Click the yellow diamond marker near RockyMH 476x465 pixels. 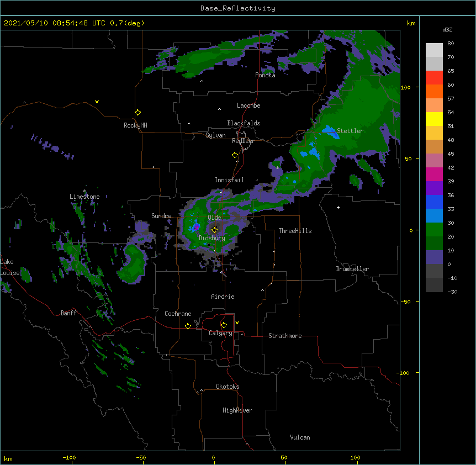click(x=138, y=113)
